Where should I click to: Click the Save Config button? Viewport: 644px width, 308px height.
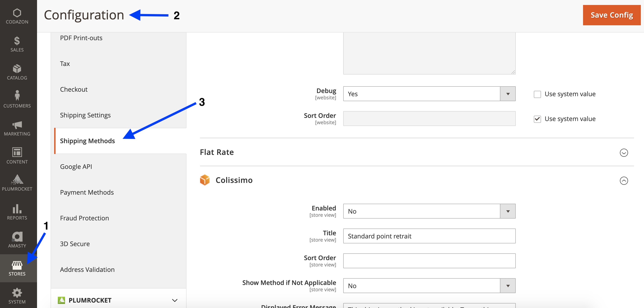pos(611,15)
